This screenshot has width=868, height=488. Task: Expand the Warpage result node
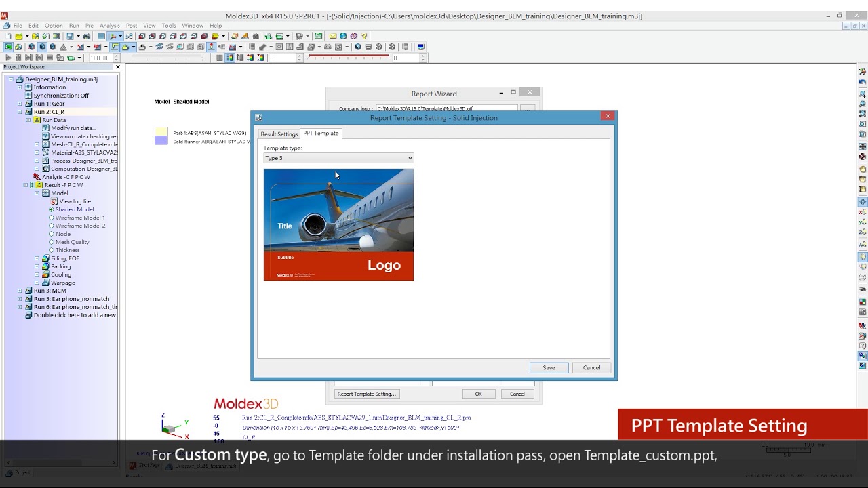37,283
